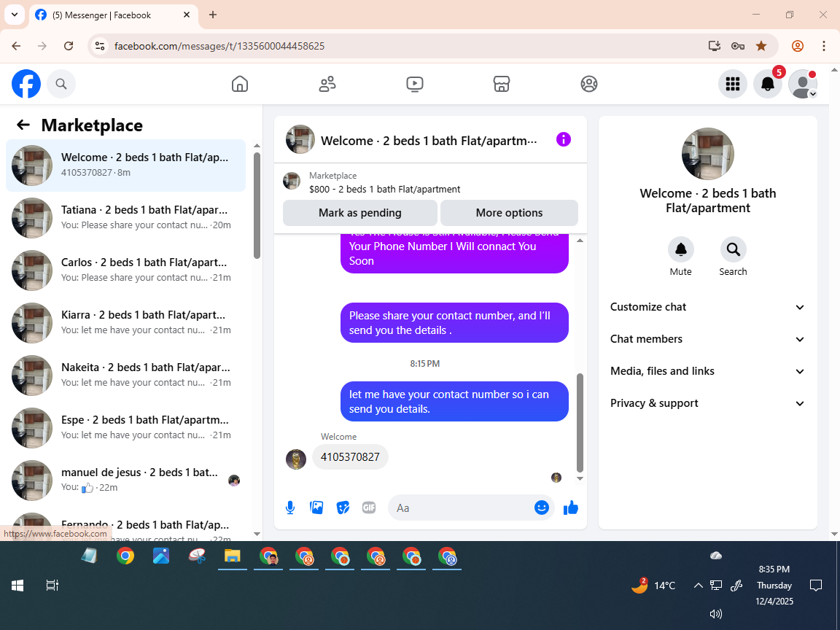Click the listing thumbnail in right panel
Screen dimensions: 840x630
click(x=708, y=154)
